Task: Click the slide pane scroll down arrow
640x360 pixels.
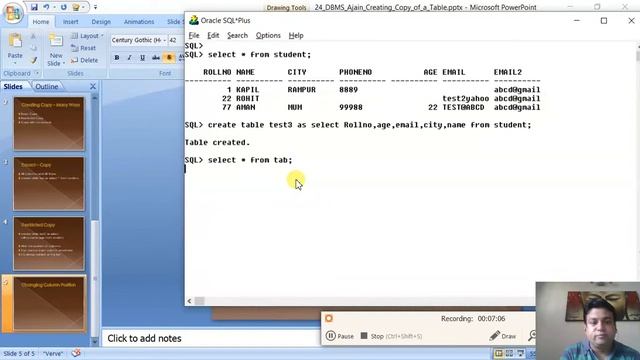Action: [95, 342]
